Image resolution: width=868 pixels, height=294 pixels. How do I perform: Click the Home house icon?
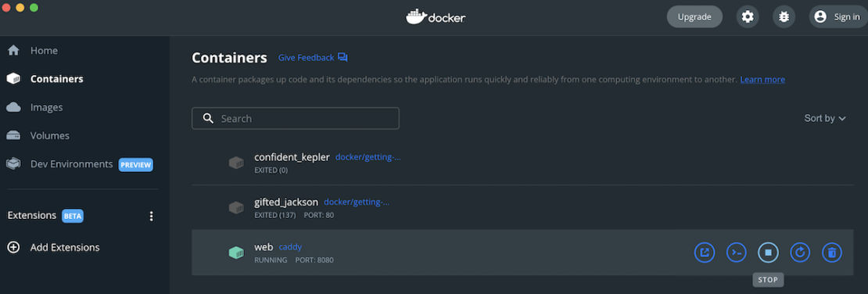point(13,50)
